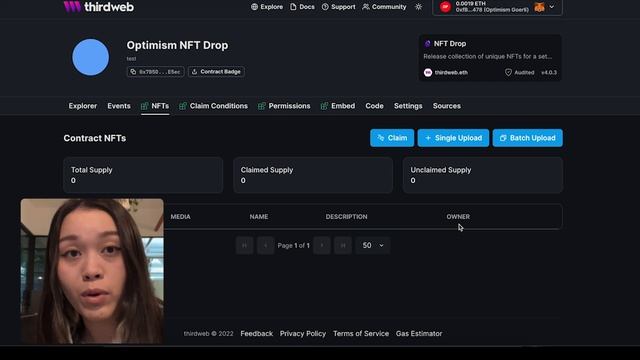This screenshot has height=360, width=640.
Task: Copy the contract address button
Action: (155, 71)
